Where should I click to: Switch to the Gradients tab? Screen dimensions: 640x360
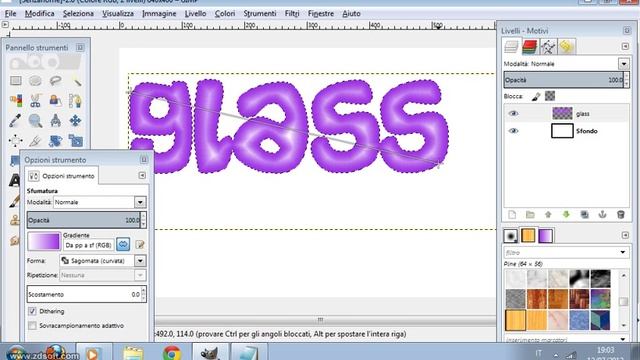tap(546, 236)
